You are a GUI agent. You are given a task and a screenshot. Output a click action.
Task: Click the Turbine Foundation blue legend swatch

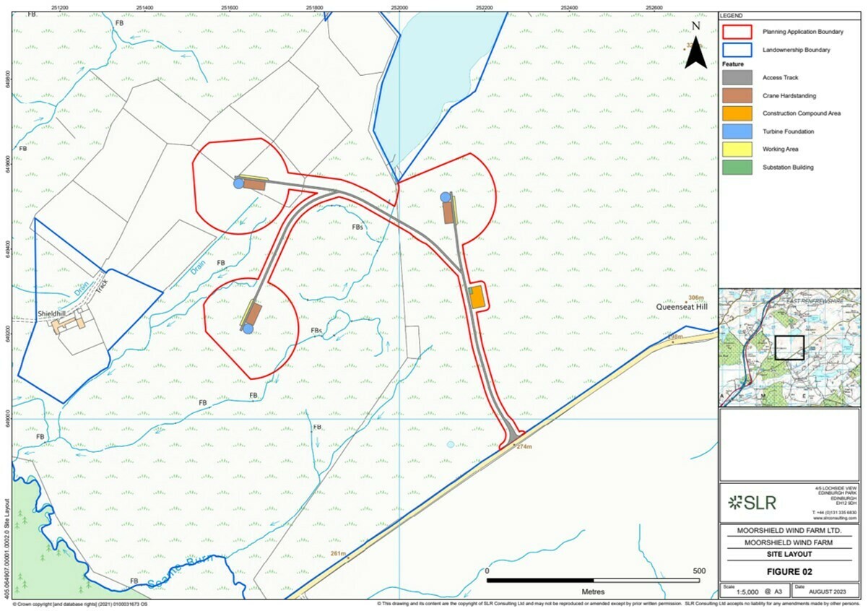point(737,131)
